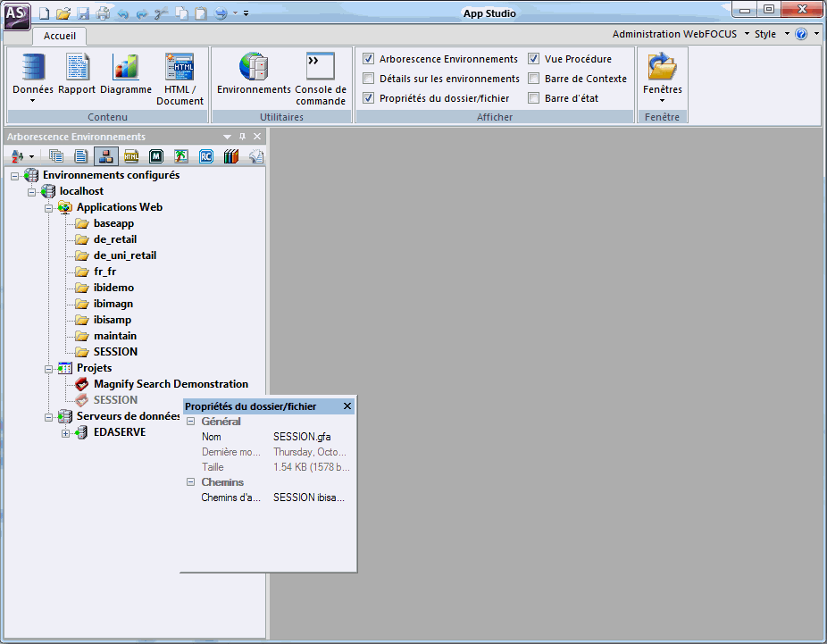Click the SESSION.gfa name value
The width and height of the screenshot is (827, 644).
coord(302,437)
